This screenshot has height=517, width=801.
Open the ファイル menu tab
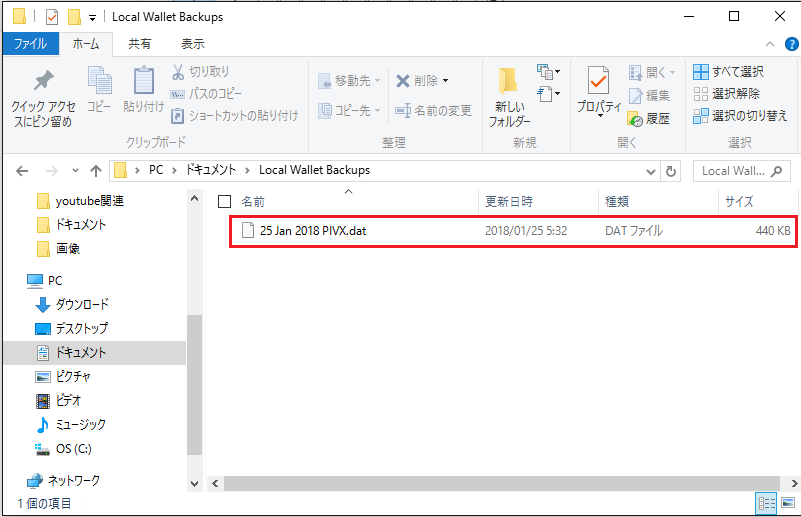coord(30,44)
